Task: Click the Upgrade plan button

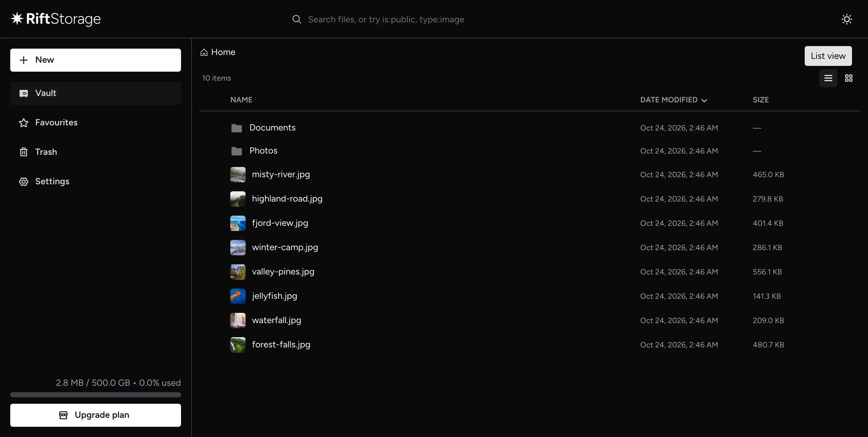Action: pos(95,415)
